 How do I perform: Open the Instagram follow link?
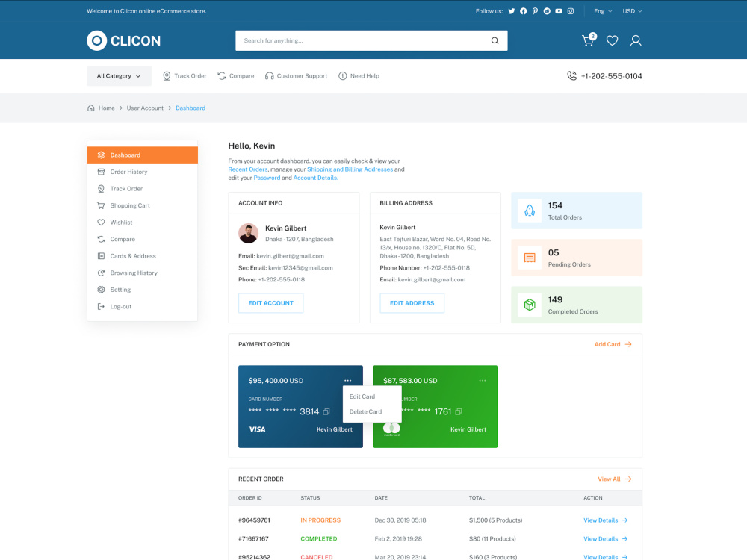[x=570, y=11]
